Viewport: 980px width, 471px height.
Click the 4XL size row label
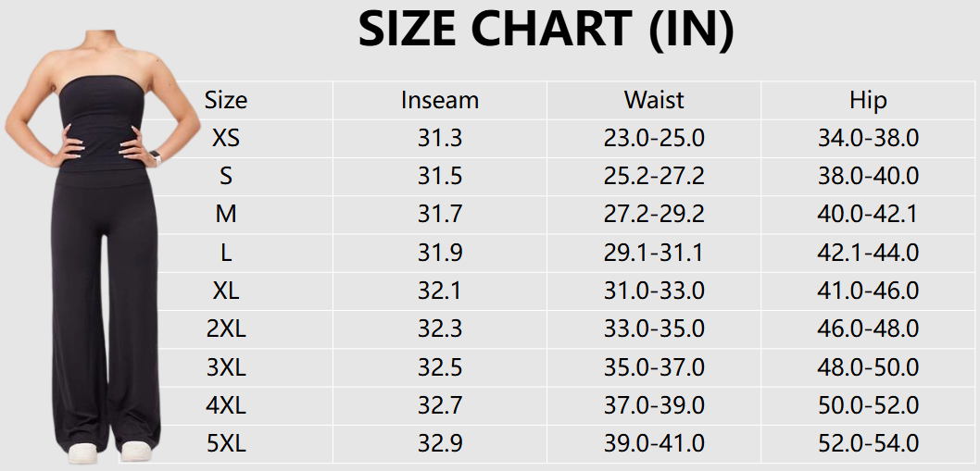(226, 405)
